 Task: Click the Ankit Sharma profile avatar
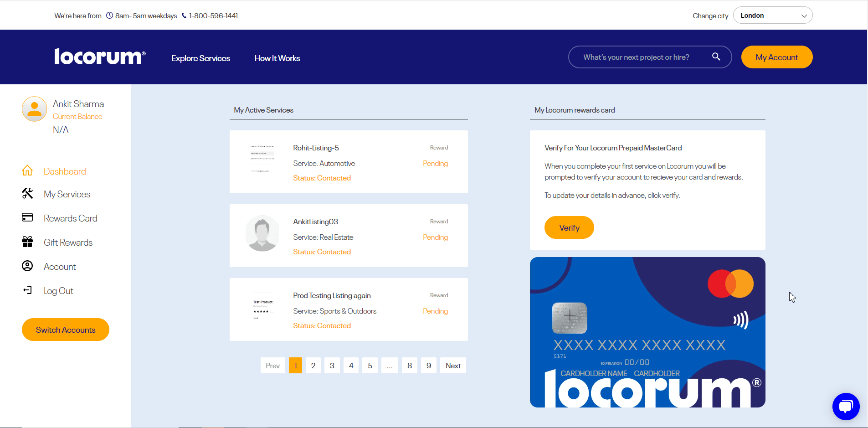(35, 109)
